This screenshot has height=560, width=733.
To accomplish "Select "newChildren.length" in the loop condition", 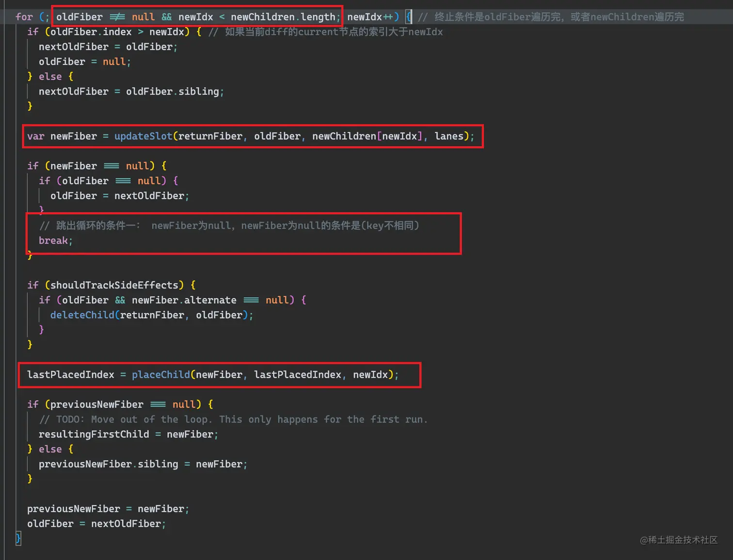I will click(x=283, y=17).
